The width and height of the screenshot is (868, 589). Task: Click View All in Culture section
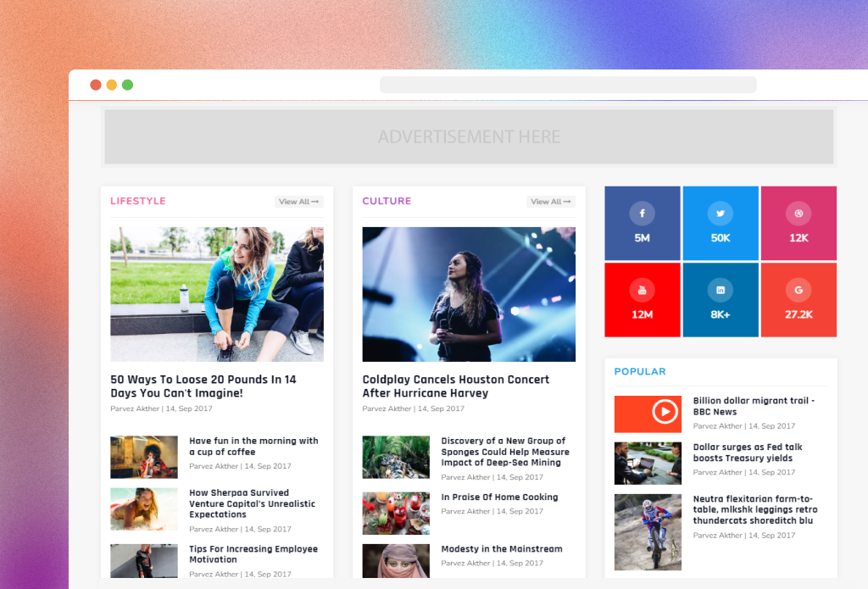click(x=550, y=202)
